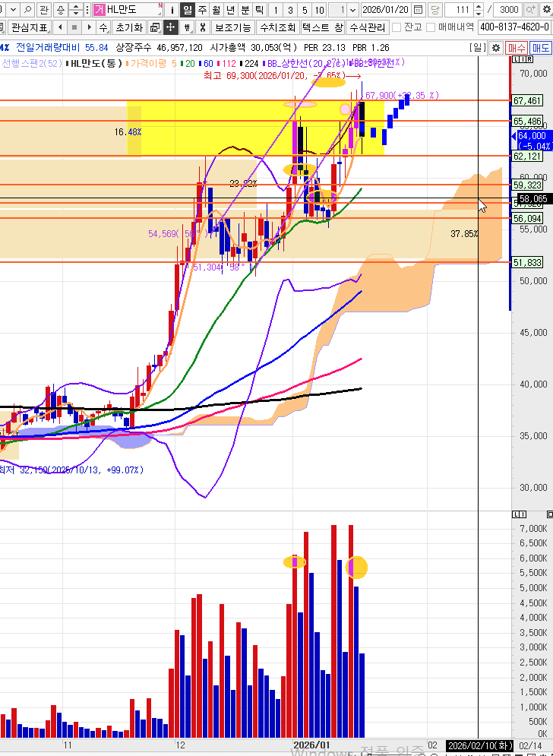Tick the 매매내역 checkbox
This screenshot has width=553, height=756.
click(431, 27)
